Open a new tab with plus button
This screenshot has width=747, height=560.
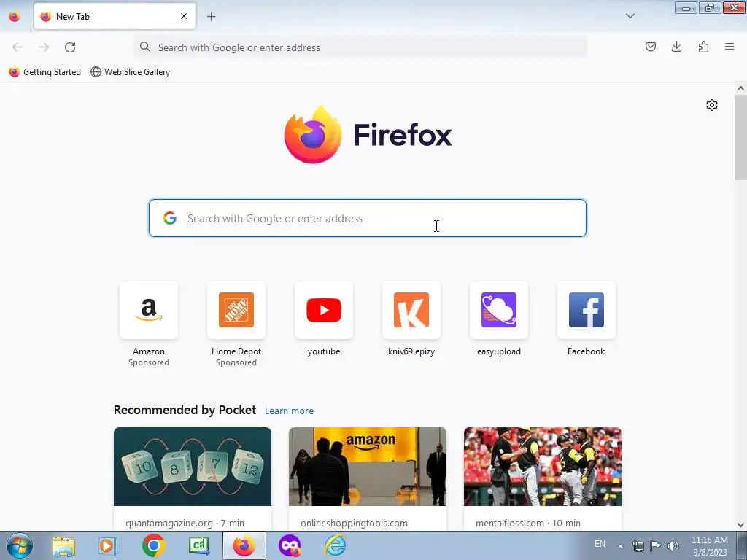click(x=211, y=16)
